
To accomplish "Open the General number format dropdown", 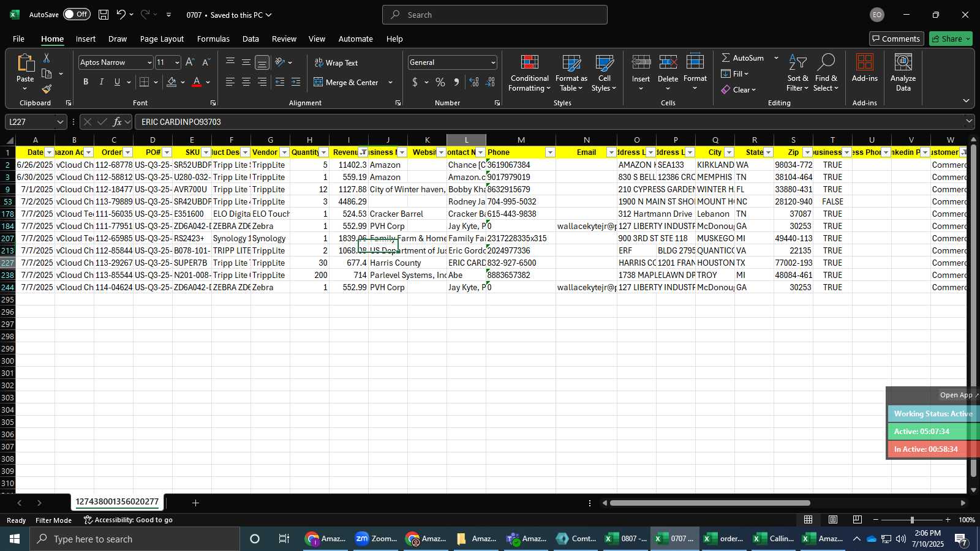I will pyautogui.click(x=493, y=62).
